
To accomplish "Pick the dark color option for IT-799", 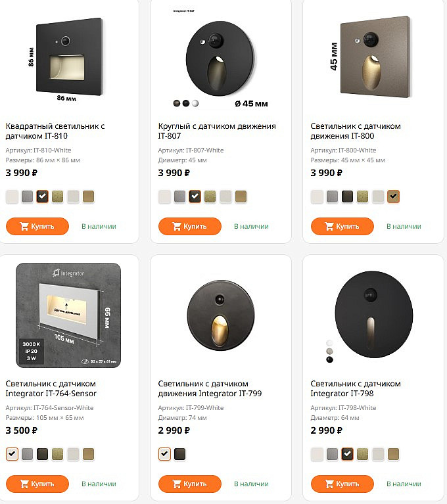I will click(180, 454).
